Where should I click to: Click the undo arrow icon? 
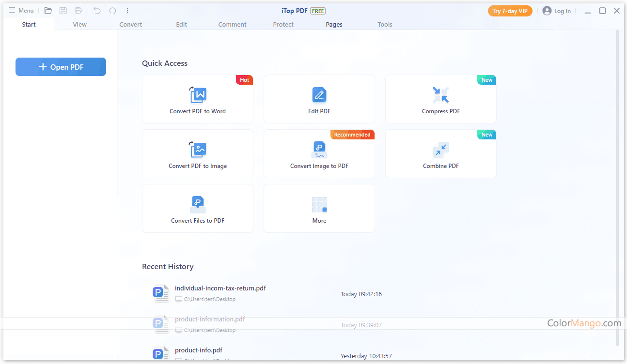pos(97,11)
